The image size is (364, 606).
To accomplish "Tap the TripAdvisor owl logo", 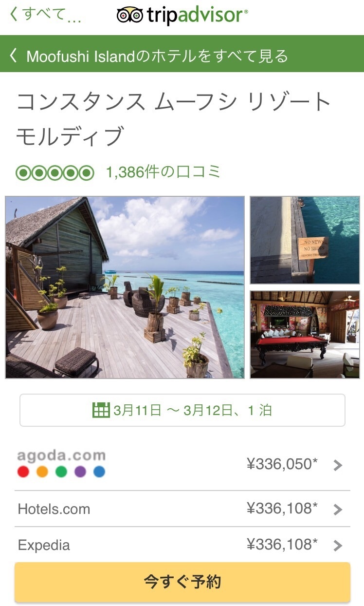I will (x=129, y=15).
